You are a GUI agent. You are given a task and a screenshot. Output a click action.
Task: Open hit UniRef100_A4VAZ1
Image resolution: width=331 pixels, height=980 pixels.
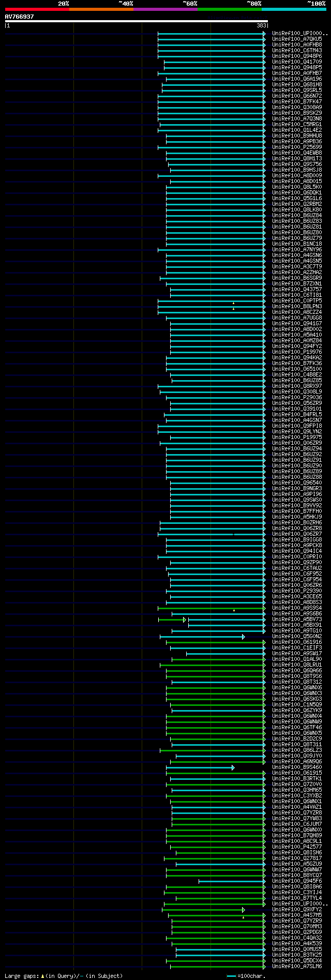coord(297,807)
